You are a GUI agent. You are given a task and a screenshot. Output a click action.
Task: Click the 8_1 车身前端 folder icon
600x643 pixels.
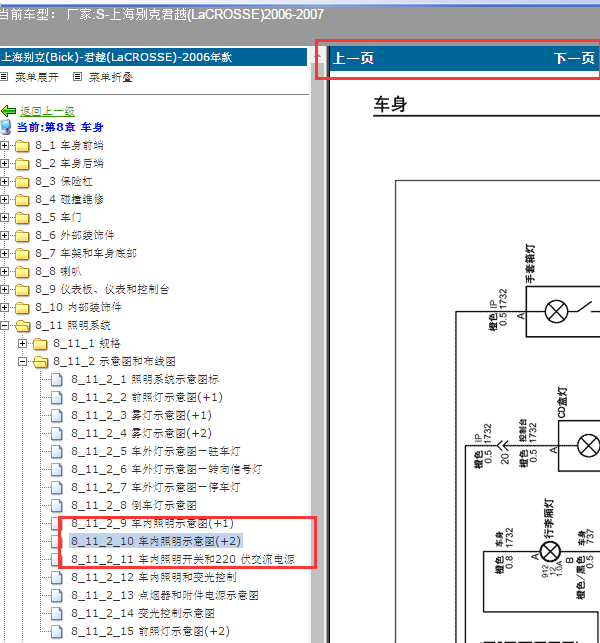(22, 146)
